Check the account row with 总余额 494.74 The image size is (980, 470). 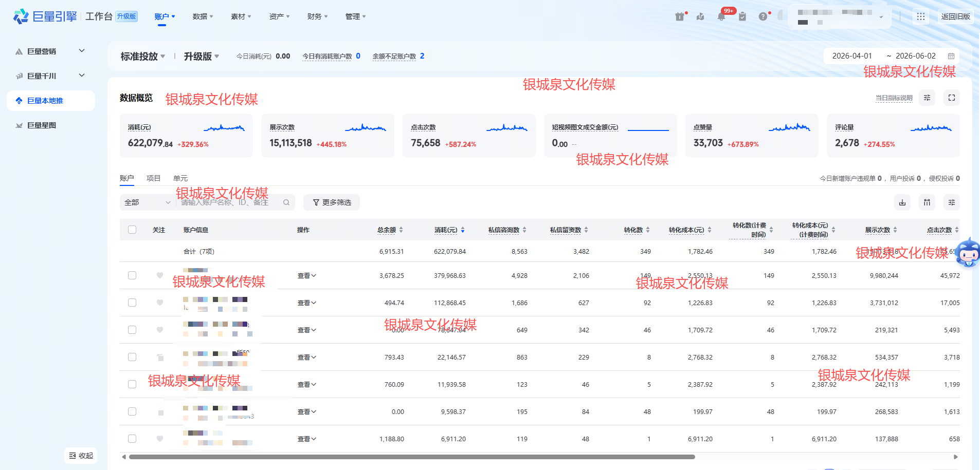pos(132,303)
